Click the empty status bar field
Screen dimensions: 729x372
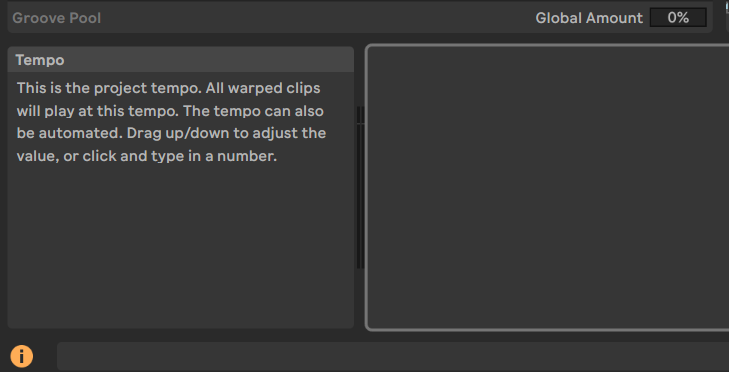pyautogui.click(x=393, y=357)
